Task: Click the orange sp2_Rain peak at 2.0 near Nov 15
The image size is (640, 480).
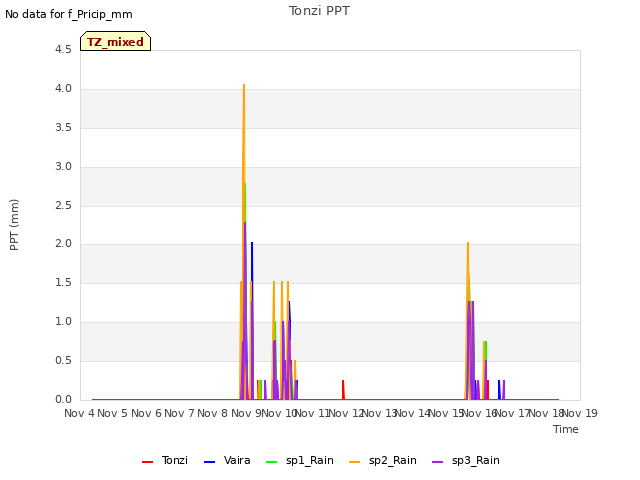Action: (x=468, y=243)
